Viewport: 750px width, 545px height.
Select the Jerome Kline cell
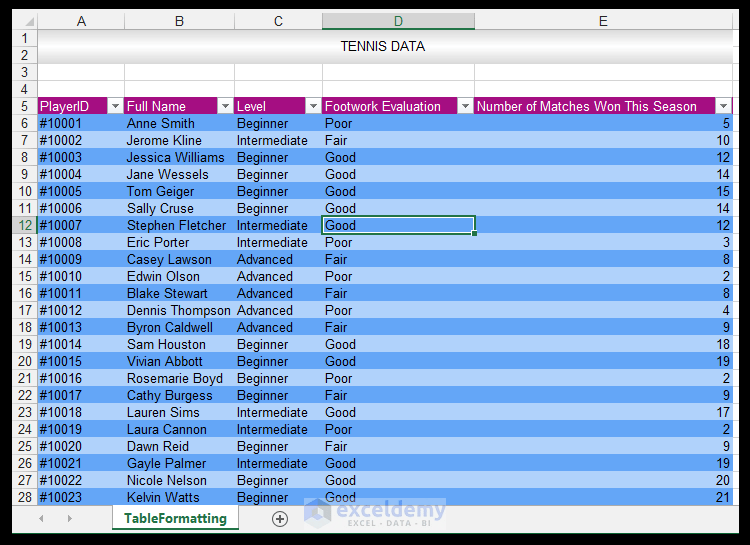click(x=179, y=140)
